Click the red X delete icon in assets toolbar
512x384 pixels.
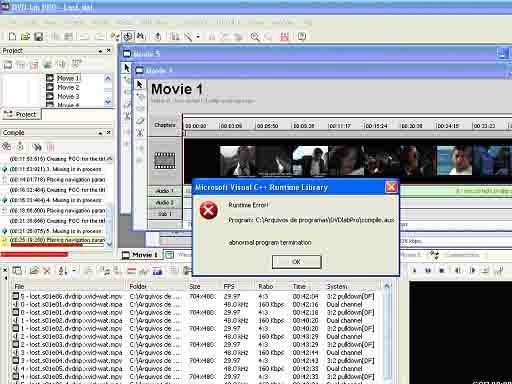(46, 271)
